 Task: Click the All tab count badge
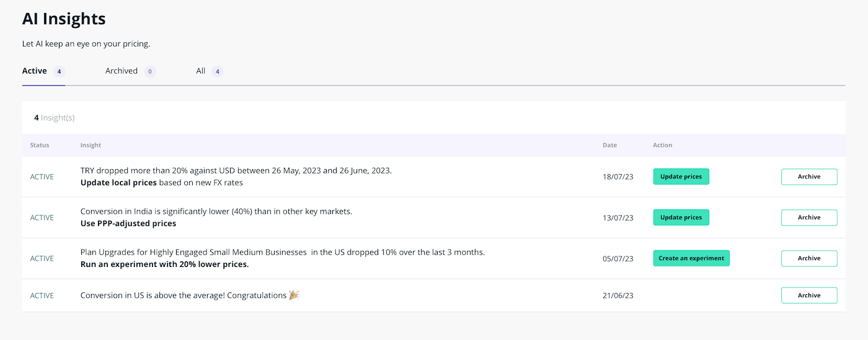pos(217,72)
